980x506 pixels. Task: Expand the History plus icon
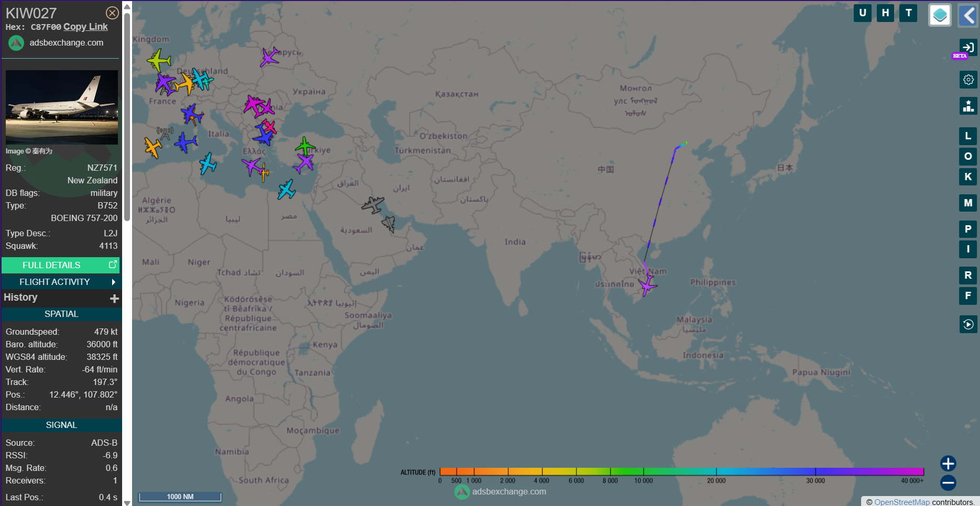[114, 298]
